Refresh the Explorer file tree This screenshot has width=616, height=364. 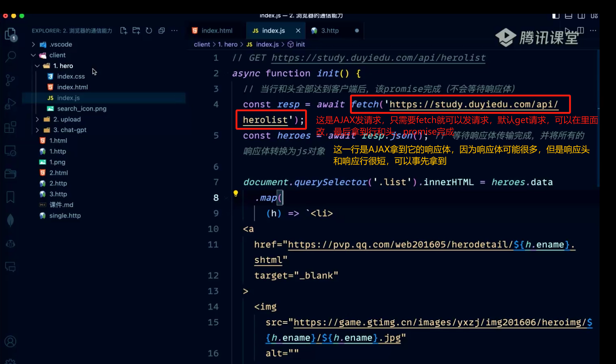(149, 31)
